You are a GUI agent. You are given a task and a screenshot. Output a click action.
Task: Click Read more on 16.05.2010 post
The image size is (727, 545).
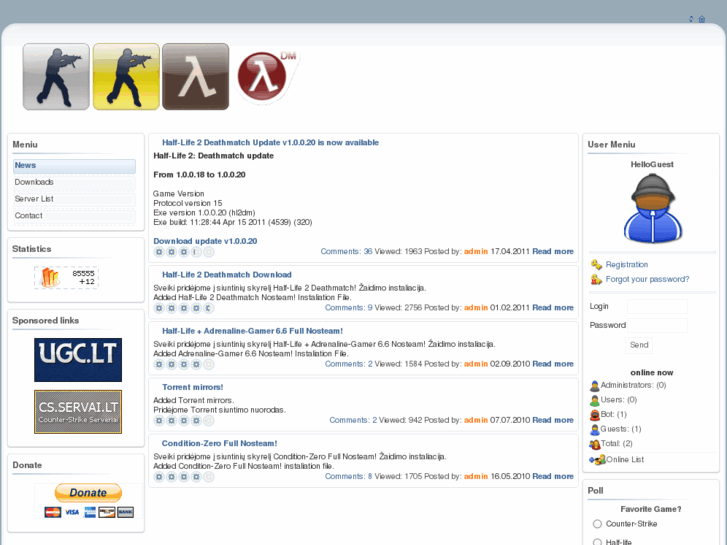[x=553, y=476]
